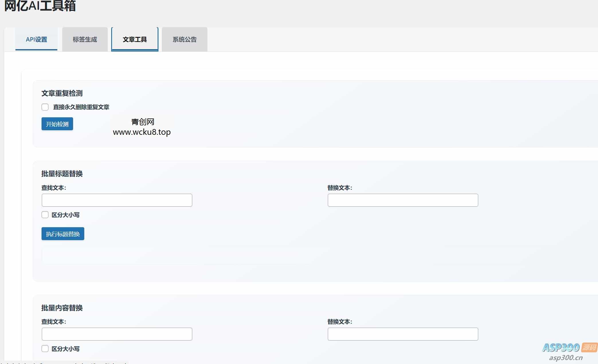Click the 批量标题替换 section heading
This screenshot has height=364, width=598.
pyautogui.click(x=62, y=174)
